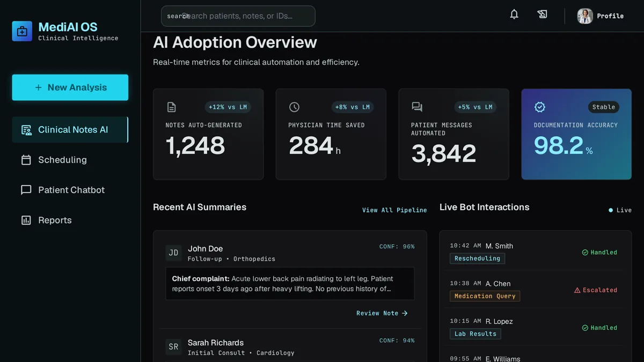Click the Scheduling calendar icon
The image size is (644, 362).
point(26,160)
